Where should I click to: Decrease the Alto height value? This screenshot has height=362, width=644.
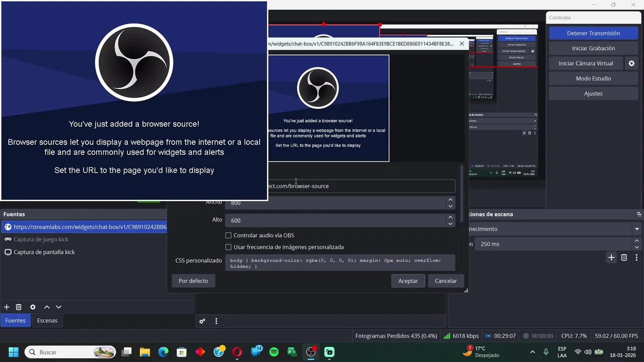(x=450, y=224)
